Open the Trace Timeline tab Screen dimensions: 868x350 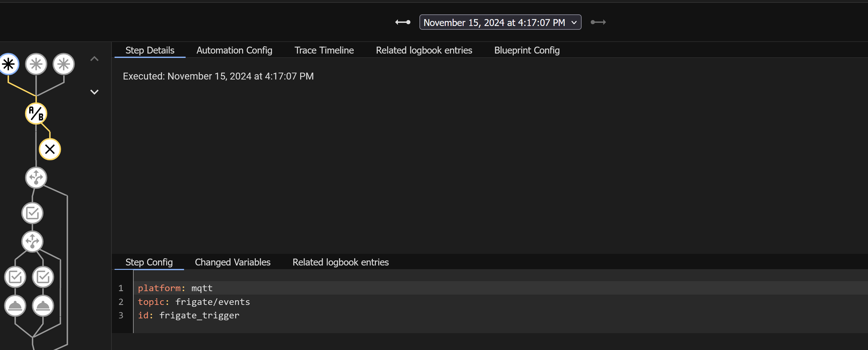coord(324,50)
